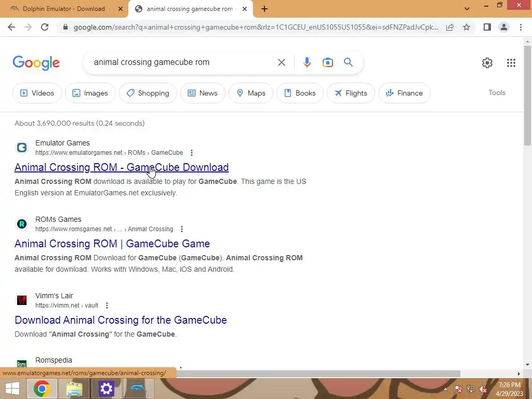
Task: Click the romsgames.net URL breadcrumb
Action: coord(104,229)
